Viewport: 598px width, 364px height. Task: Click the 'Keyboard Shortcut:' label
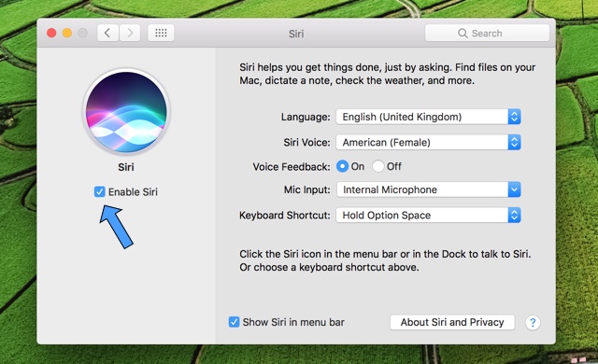coord(284,215)
